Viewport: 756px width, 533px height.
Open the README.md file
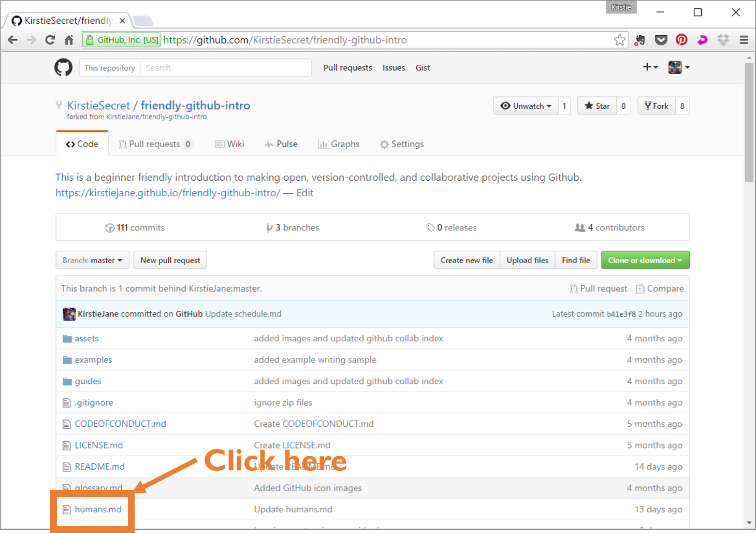coord(99,467)
